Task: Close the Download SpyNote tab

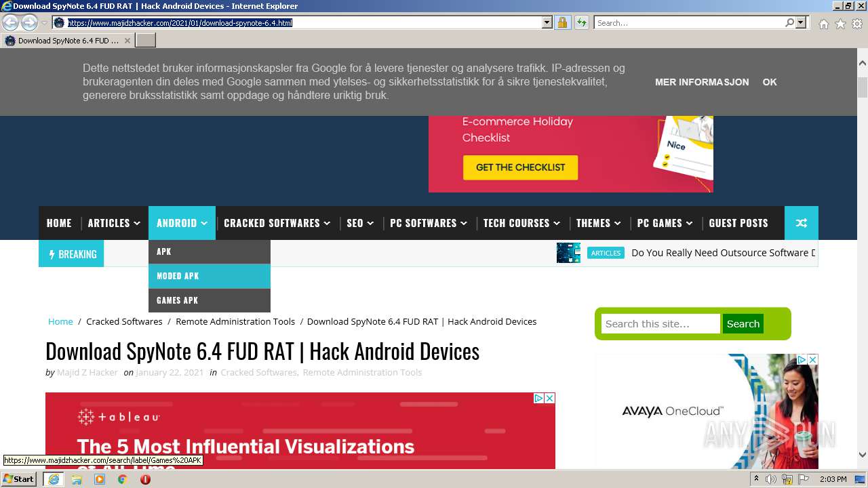Action: coord(127,41)
